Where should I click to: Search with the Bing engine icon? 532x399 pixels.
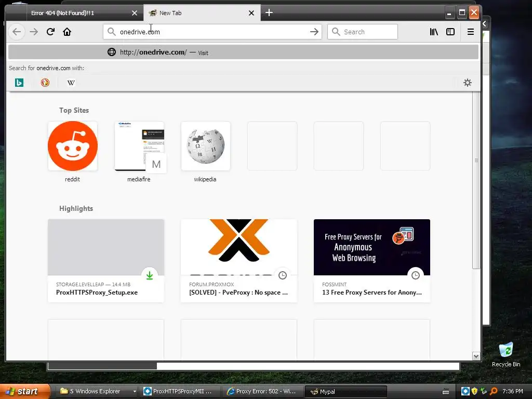(x=19, y=83)
